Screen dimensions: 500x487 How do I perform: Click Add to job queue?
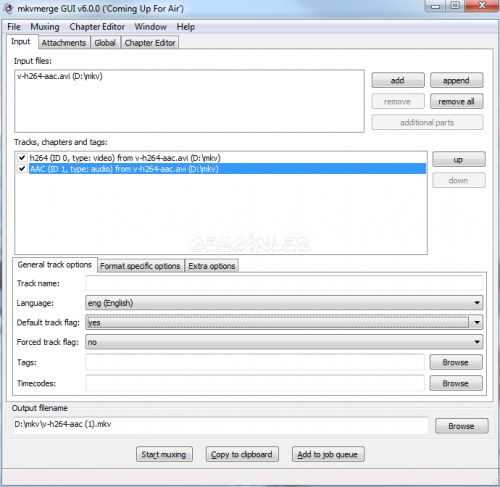point(328,454)
